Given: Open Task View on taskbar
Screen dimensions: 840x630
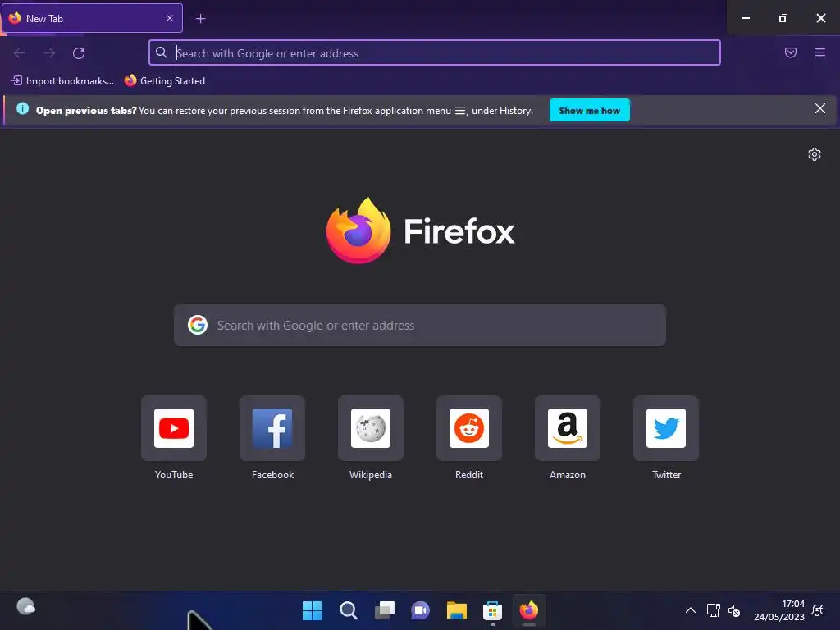Looking at the screenshot, I should [385, 610].
